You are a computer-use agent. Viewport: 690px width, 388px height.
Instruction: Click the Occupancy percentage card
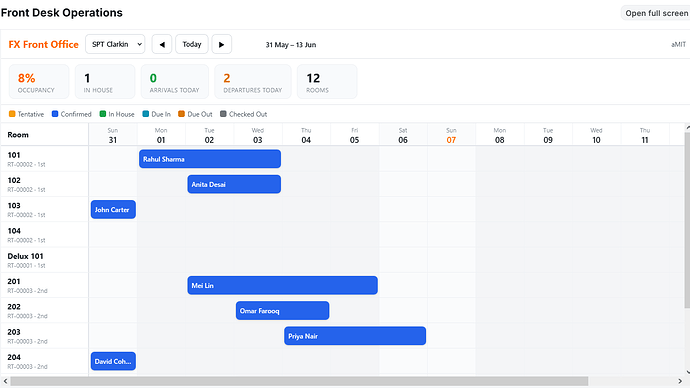[x=39, y=81]
